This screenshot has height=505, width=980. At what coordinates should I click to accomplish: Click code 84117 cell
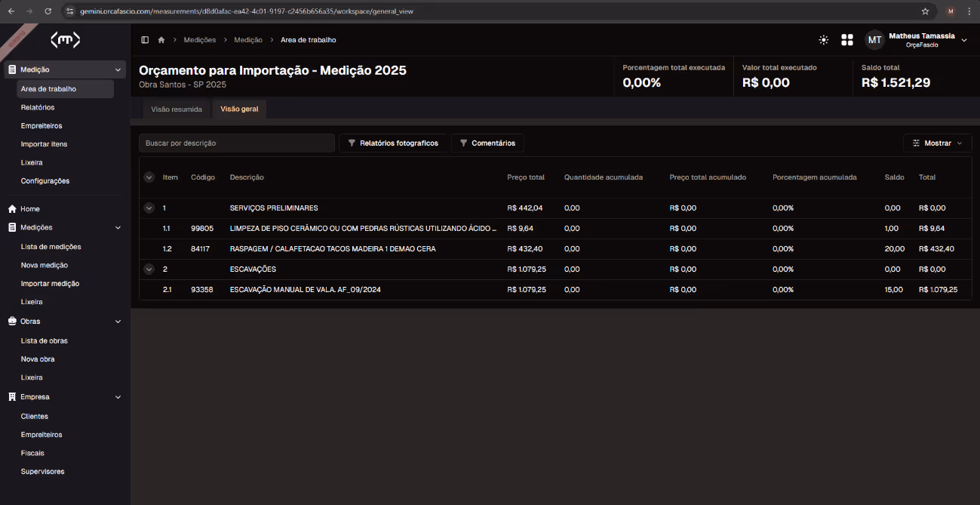tap(201, 249)
